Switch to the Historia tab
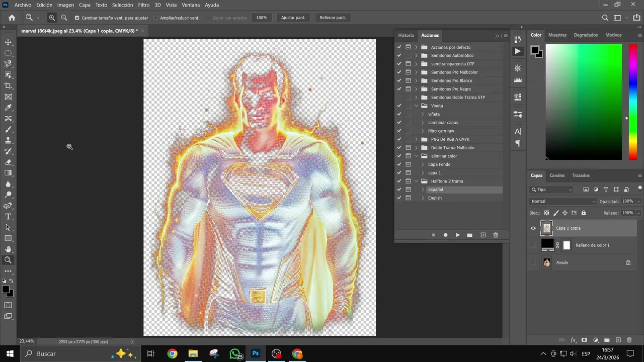Image resolution: width=644 pixels, height=362 pixels. click(406, 35)
